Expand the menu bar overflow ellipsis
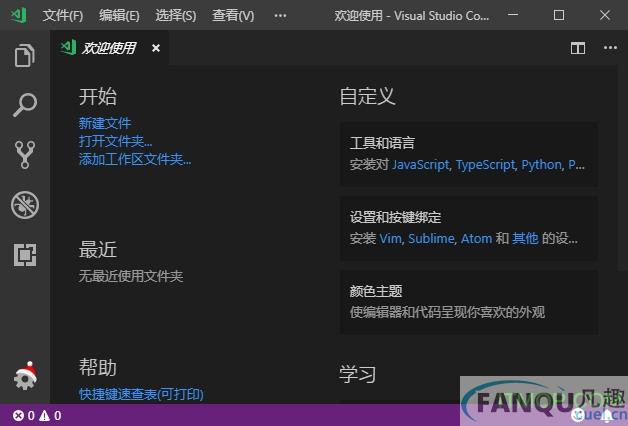 (x=280, y=16)
